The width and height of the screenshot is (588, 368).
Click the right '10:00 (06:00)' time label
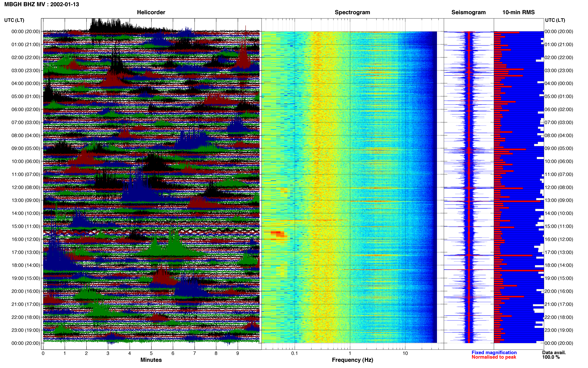pos(559,161)
